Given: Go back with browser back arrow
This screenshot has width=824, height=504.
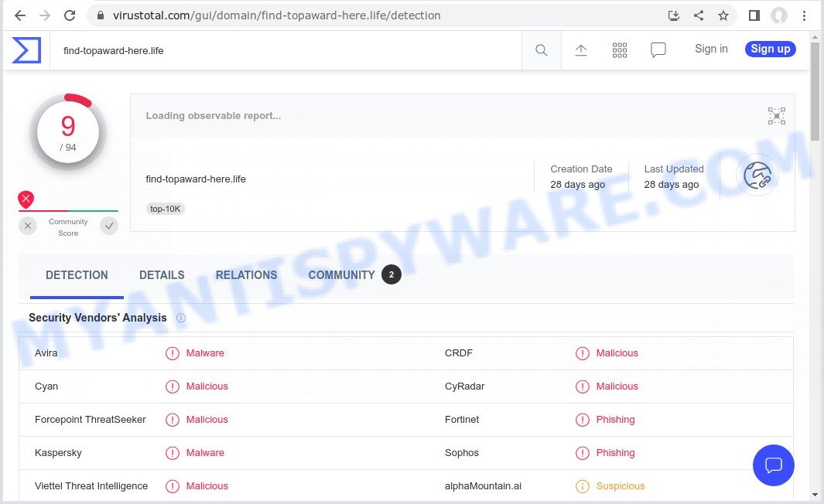Looking at the screenshot, I should click(x=19, y=15).
